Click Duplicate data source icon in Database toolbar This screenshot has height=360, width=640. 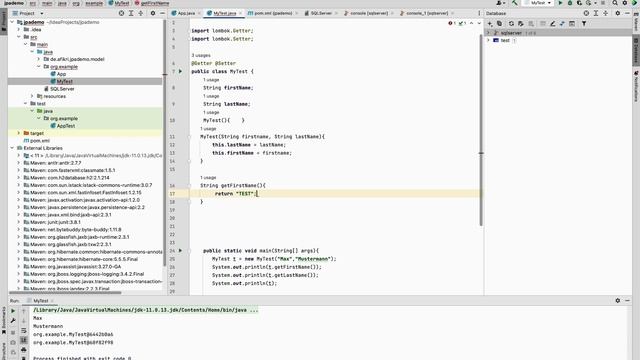pyautogui.click(x=500, y=24)
